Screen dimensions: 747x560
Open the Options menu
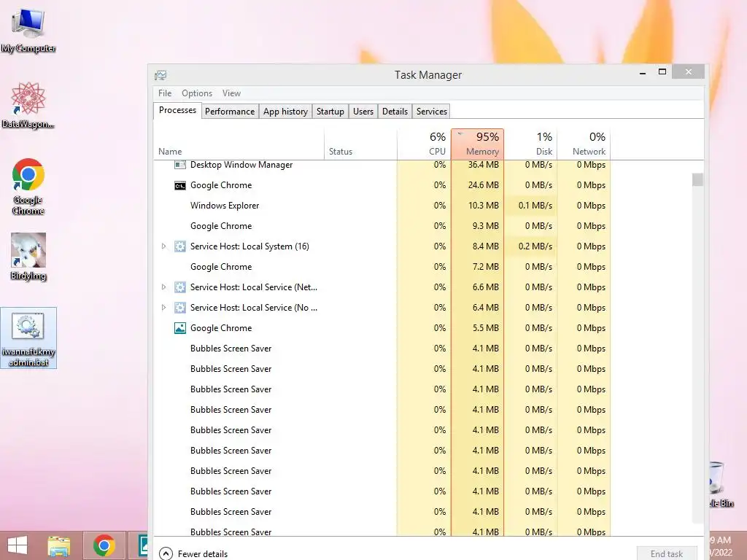point(197,93)
